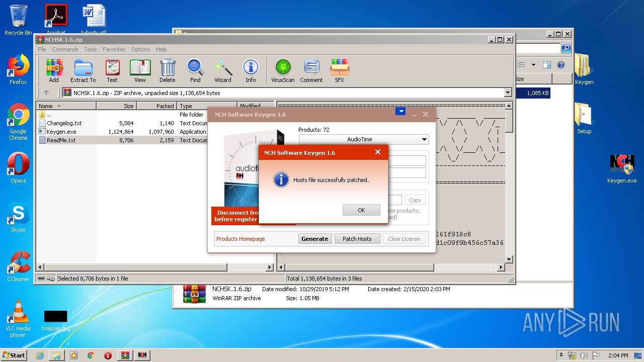Click the Windows Start button
The width and height of the screenshot is (644, 362).
(x=14, y=355)
